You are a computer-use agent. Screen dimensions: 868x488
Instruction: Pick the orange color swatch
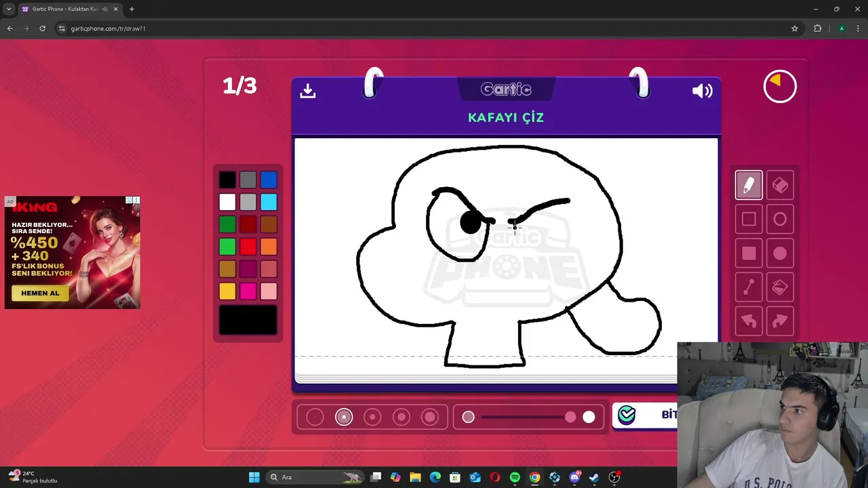[269, 247]
